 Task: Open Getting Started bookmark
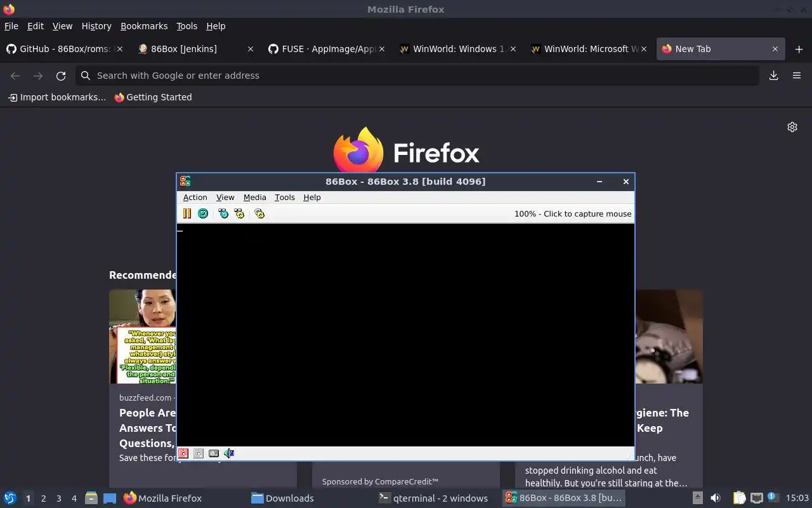153,97
